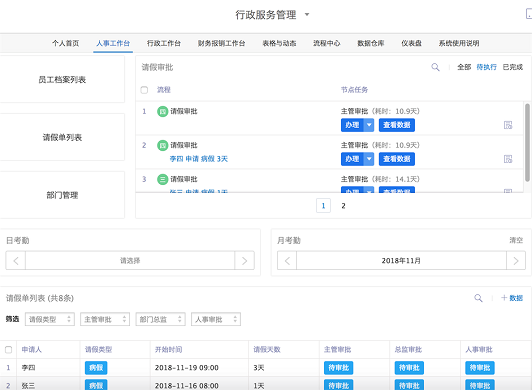Click 主管审批 待审批 tag for 李四
Image resolution: width=532 pixels, height=390 pixels.
[339, 368]
